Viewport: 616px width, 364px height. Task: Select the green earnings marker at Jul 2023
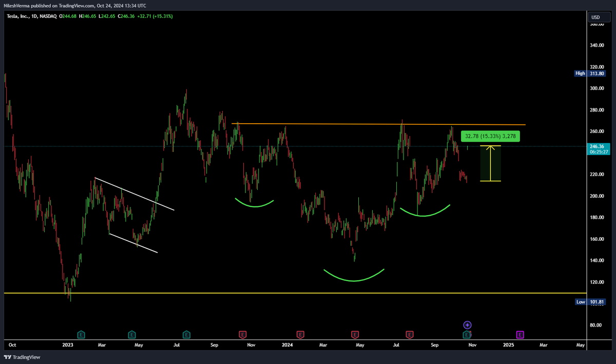(186, 335)
